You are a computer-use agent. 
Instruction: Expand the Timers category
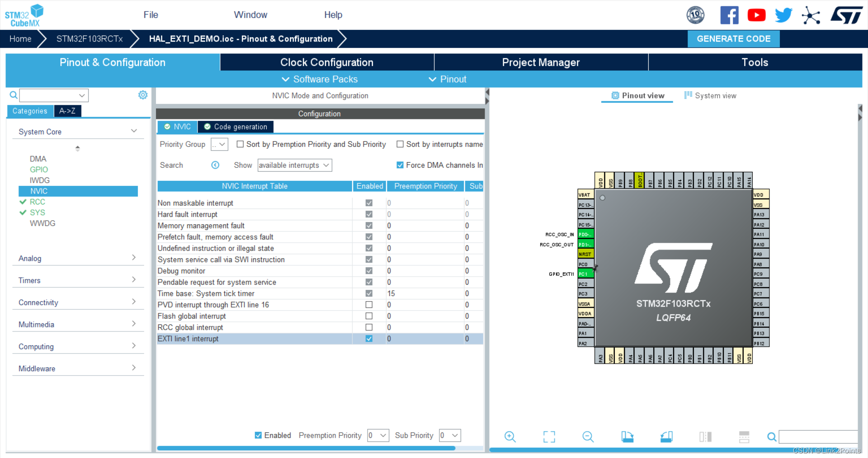(x=134, y=279)
